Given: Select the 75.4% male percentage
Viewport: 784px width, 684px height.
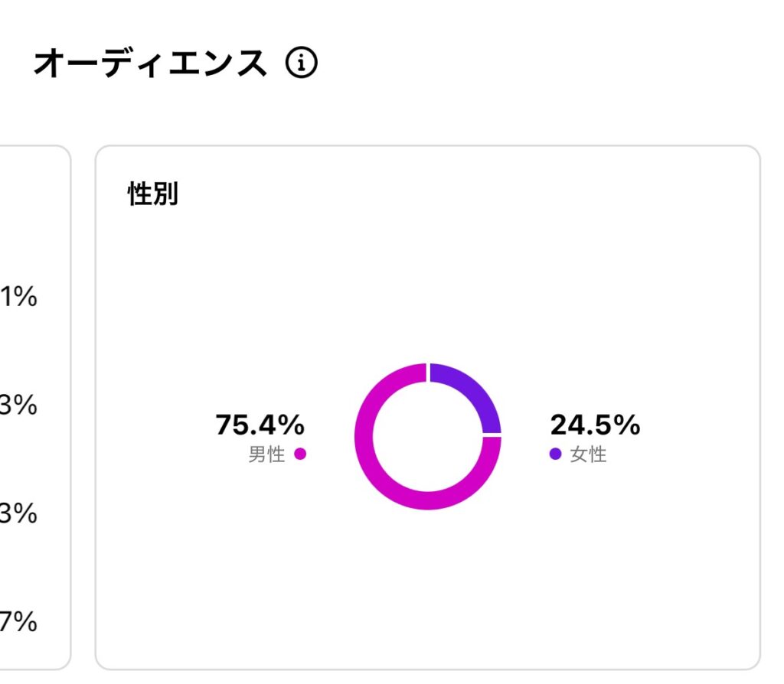Looking at the screenshot, I should pyautogui.click(x=260, y=425).
